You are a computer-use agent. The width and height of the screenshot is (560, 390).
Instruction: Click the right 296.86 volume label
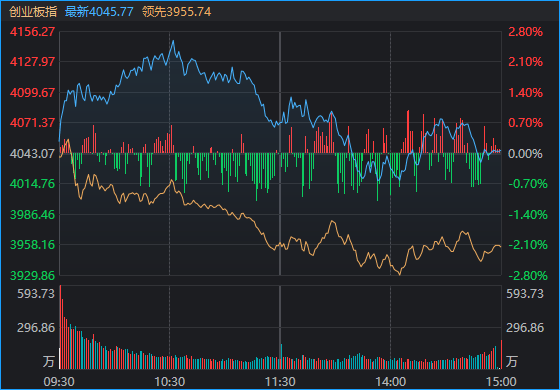[525, 328]
